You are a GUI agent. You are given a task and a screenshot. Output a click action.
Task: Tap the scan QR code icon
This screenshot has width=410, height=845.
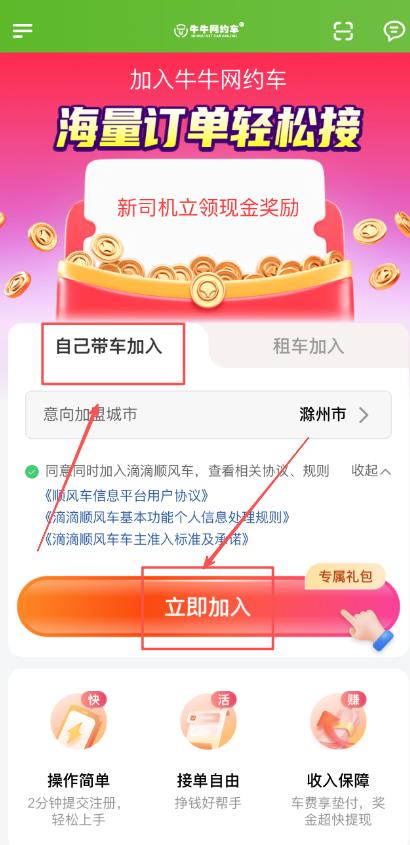[x=343, y=31]
